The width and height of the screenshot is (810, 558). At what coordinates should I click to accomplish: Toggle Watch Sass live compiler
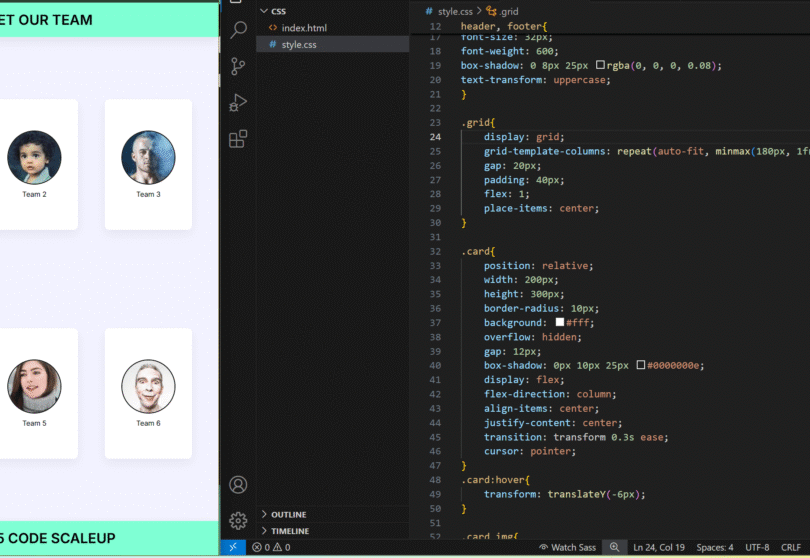click(x=570, y=547)
